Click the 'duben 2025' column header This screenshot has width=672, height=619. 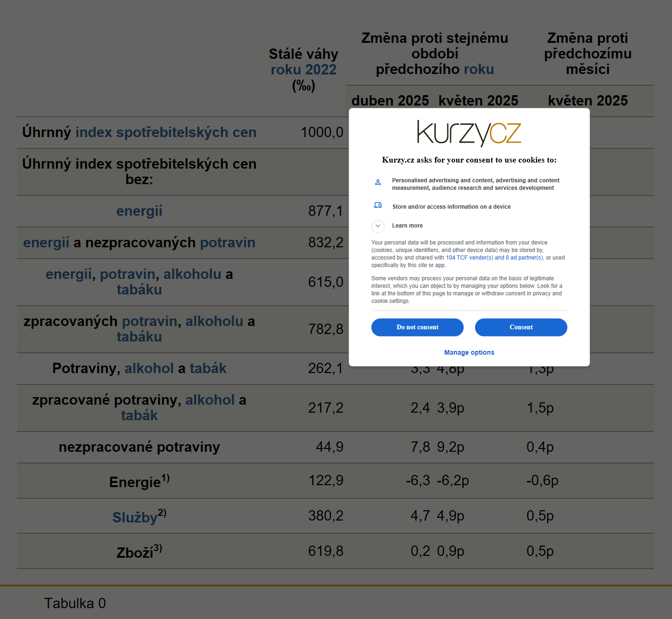tap(390, 101)
